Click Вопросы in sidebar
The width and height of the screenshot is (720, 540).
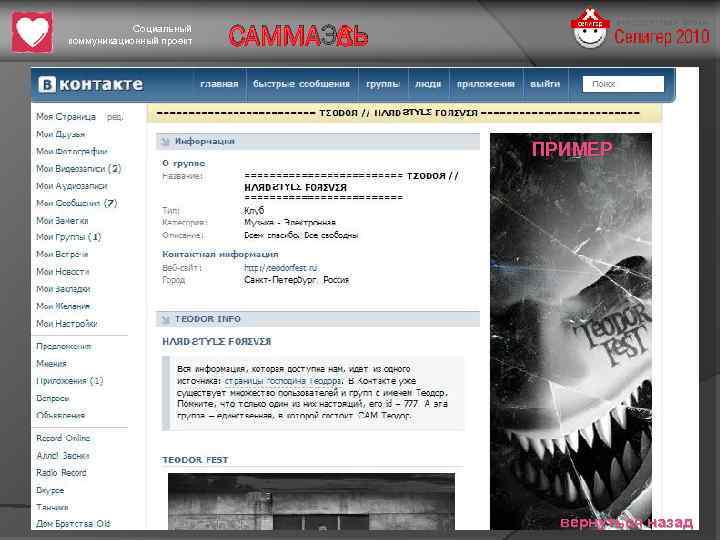point(52,398)
